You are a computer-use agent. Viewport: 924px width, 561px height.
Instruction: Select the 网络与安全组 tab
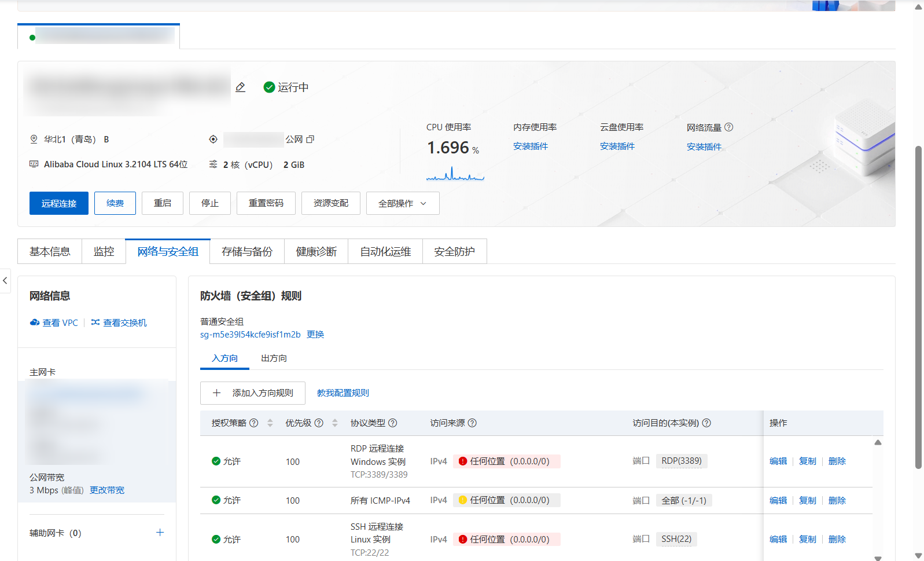168,251
